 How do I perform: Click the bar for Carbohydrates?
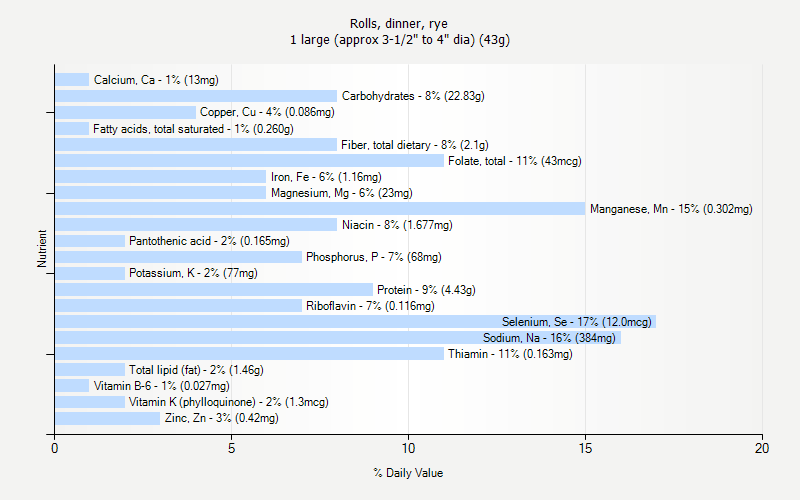click(196, 96)
